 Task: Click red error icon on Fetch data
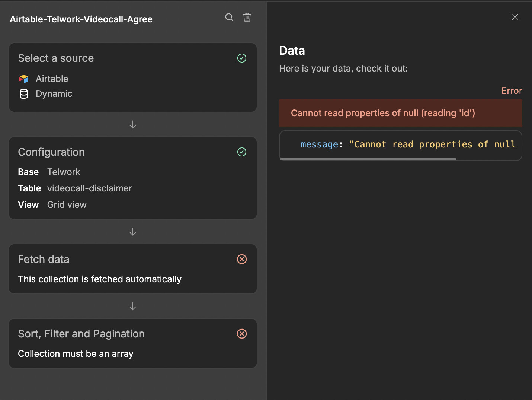(242, 259)
